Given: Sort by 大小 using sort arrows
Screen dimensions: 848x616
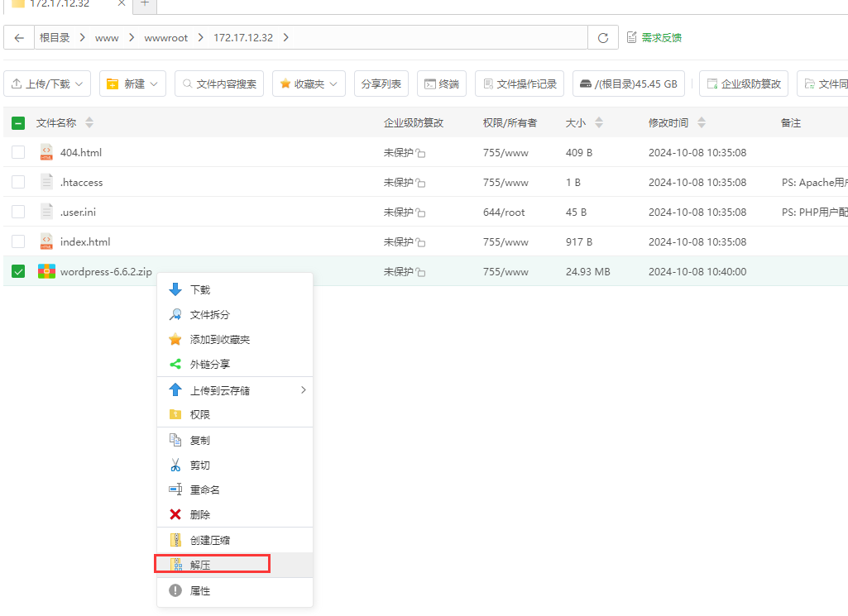Looking at the screenshot, I should [x=599, y=122].
